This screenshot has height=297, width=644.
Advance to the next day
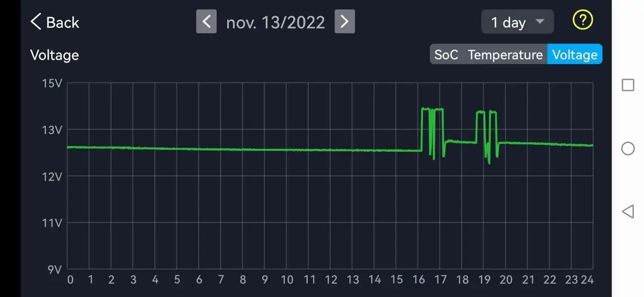(345, 22)
